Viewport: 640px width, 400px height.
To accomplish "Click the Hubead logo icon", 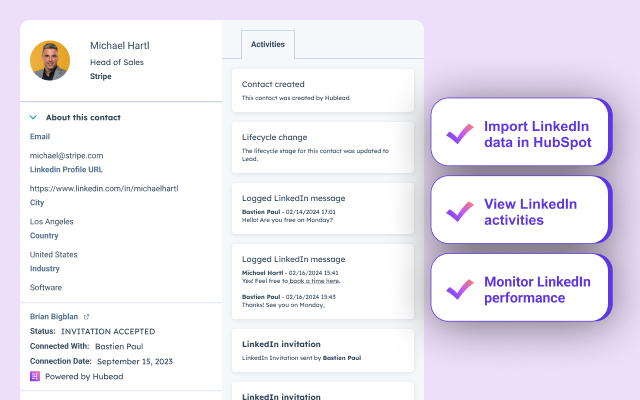I will click(x=35, y=375).
